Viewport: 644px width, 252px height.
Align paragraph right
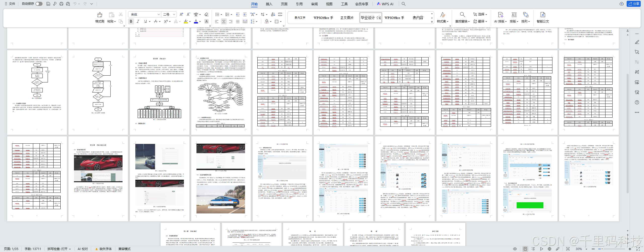pos(231,21)
